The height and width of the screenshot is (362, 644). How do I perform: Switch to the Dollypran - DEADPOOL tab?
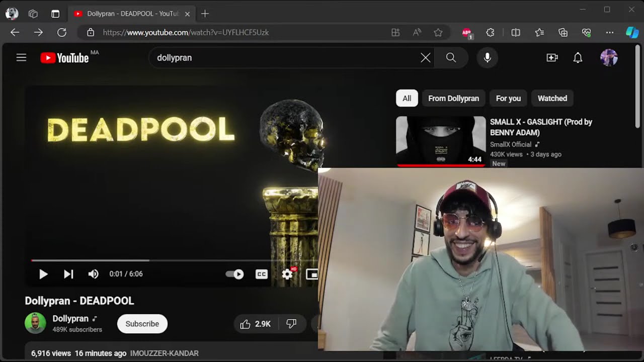pyautogui.click(x=131, y=14)
